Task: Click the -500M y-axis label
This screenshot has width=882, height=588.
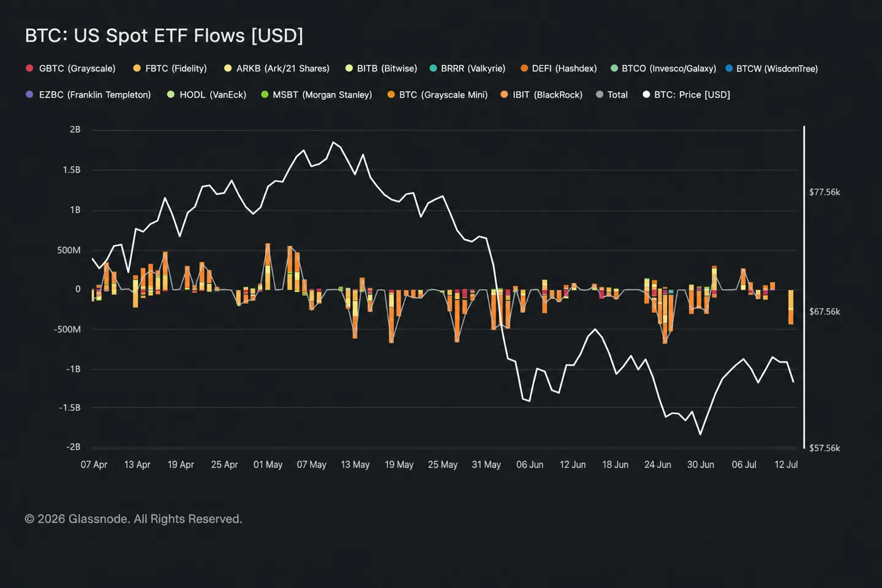Action: (x=67, y=330)
